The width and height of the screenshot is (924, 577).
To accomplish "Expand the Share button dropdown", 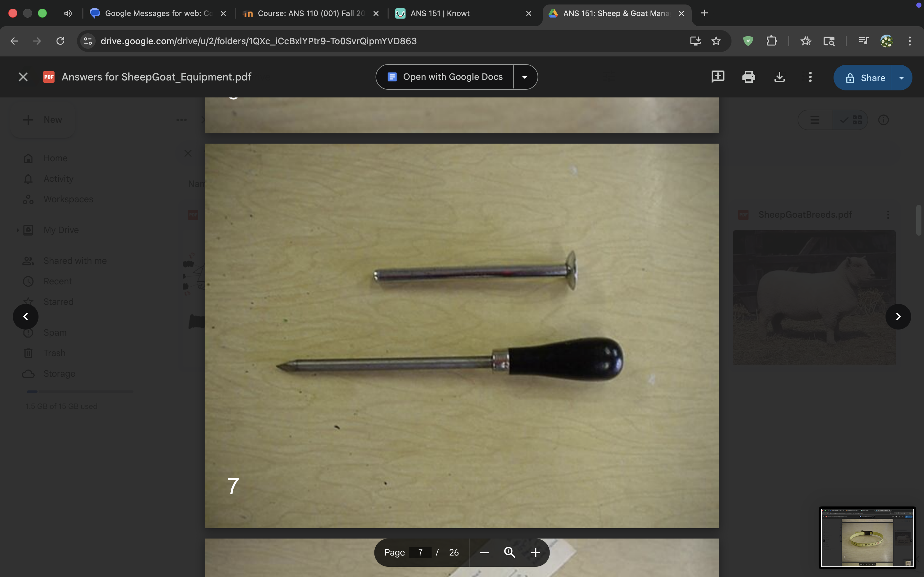I will (902, 78).
